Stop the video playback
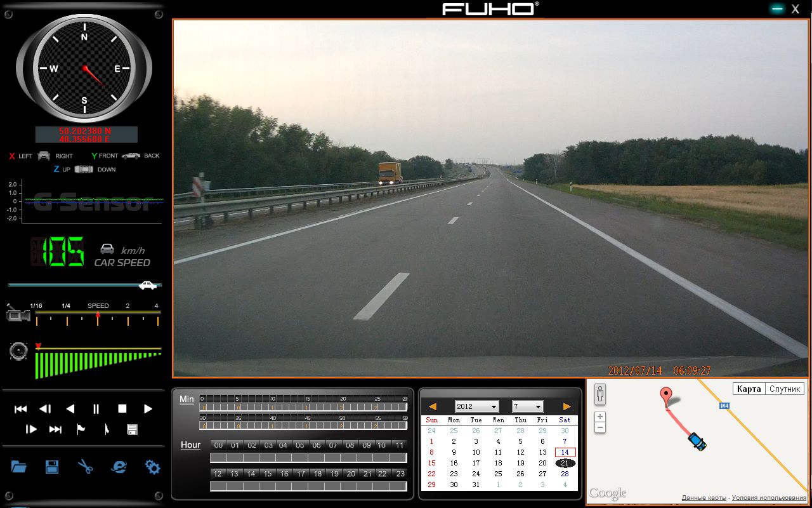The image size is (812, 508). 122,409
